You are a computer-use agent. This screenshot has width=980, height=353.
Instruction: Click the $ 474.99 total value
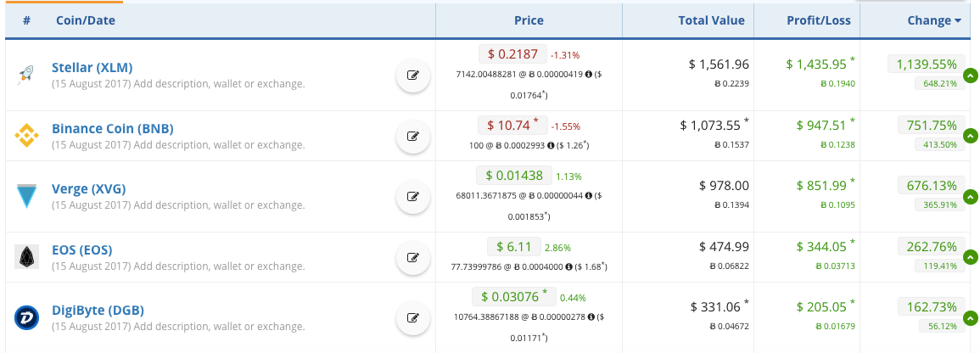[724, 246]
